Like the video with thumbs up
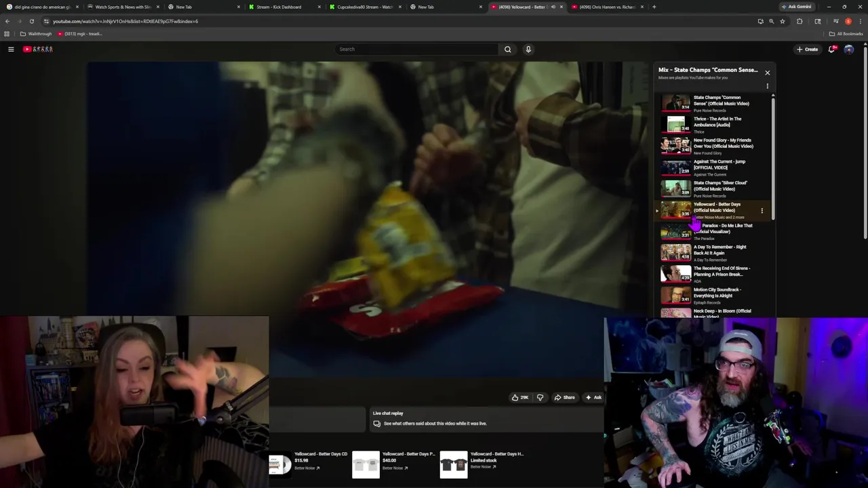 coord(520,397)
